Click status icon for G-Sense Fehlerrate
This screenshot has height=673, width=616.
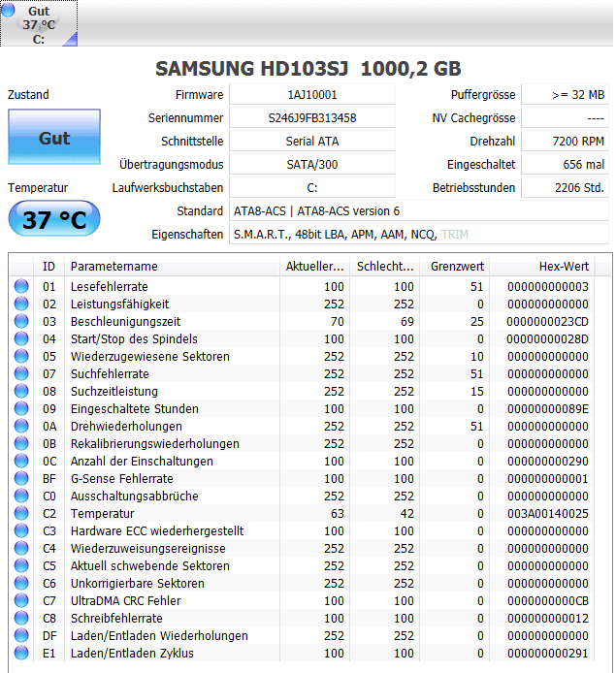(x=21, y=478)
